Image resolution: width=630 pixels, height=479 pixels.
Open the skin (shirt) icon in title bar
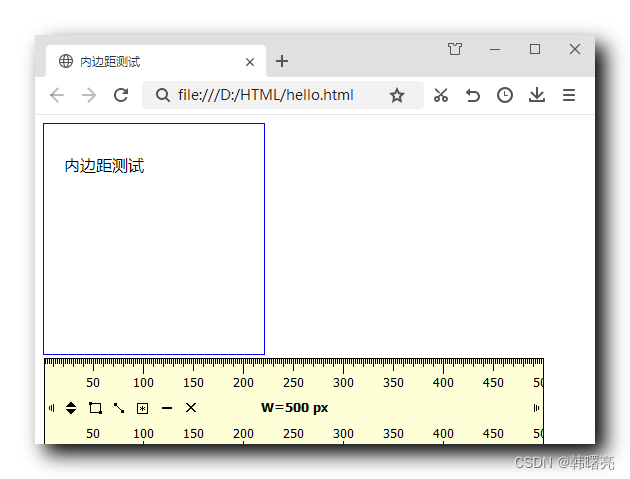[455, 49]
